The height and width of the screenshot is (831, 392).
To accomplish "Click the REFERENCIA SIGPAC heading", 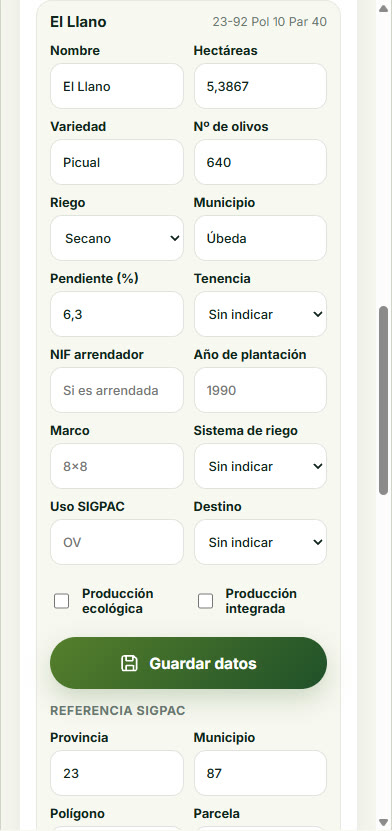I will click(x=118, y=711).
